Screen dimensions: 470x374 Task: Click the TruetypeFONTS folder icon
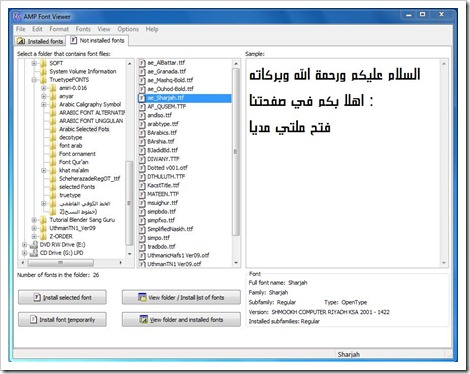43,80
